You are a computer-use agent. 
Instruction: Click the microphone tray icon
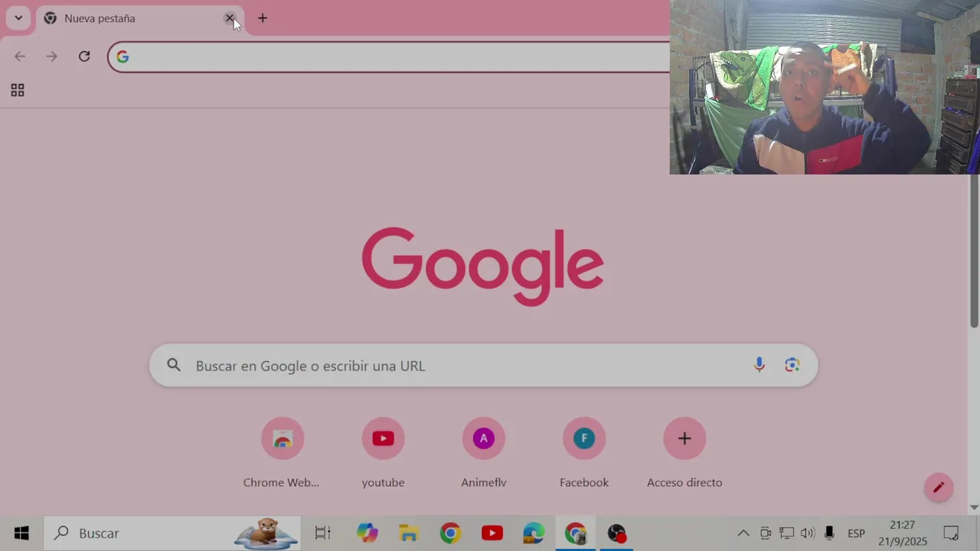(x=829, y=533)
